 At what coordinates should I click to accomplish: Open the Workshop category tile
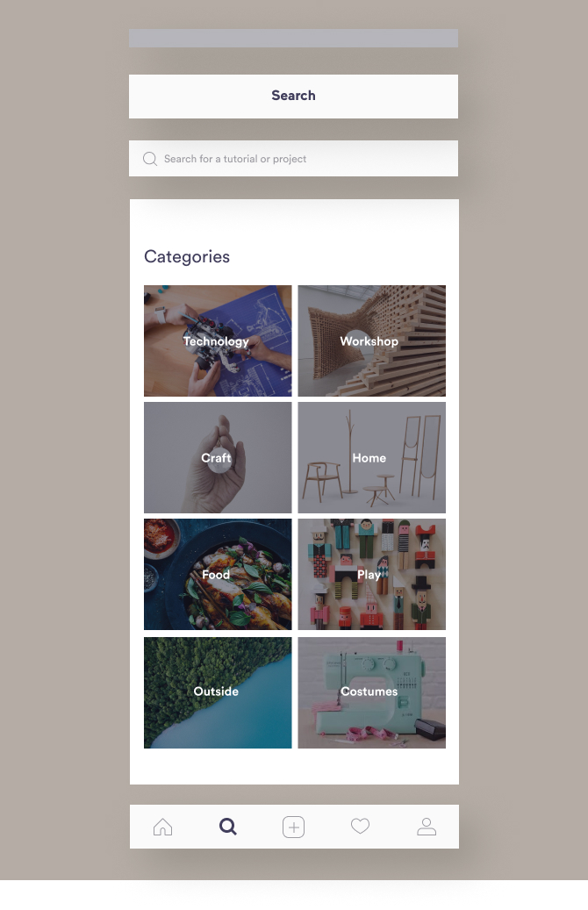click(x=371, y=340)
